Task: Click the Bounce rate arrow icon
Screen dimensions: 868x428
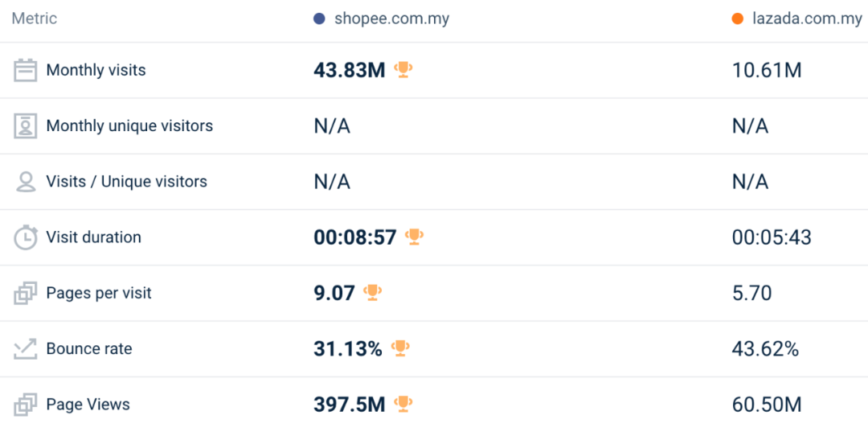Action: (x=26, y=348)
